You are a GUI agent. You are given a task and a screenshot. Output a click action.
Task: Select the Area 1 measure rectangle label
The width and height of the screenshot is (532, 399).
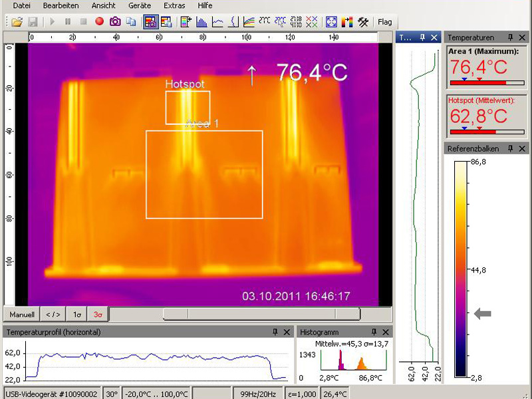pos(202,124)
